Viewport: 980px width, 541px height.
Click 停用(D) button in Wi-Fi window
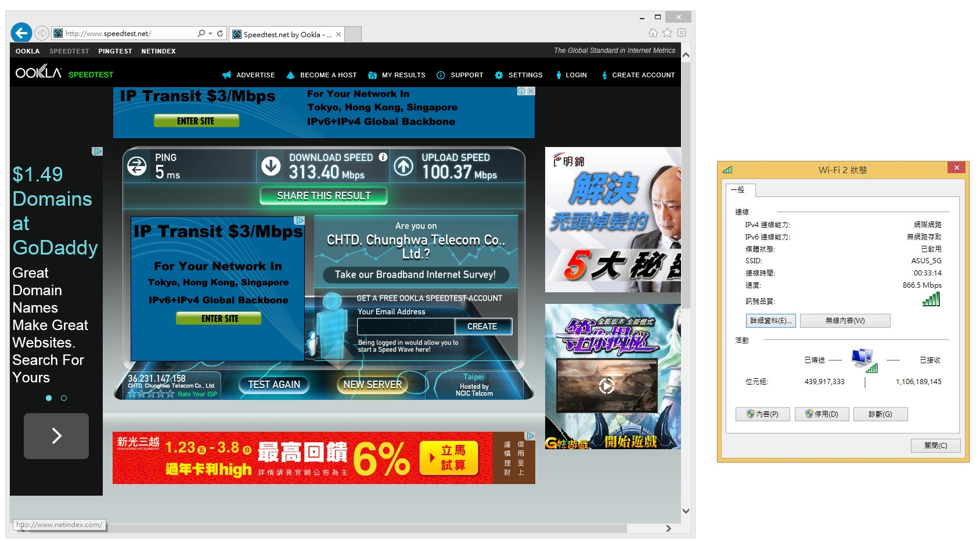click(822, 414)
